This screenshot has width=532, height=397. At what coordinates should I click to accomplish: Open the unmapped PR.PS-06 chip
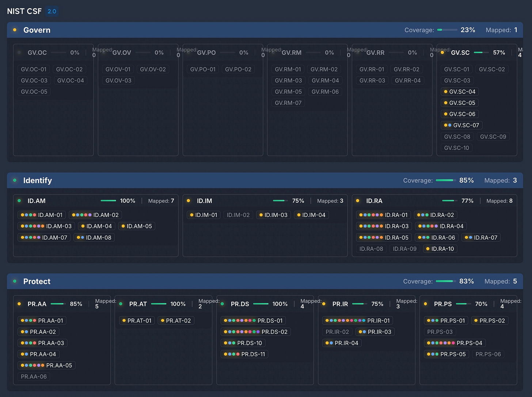(x=488, y=354)
